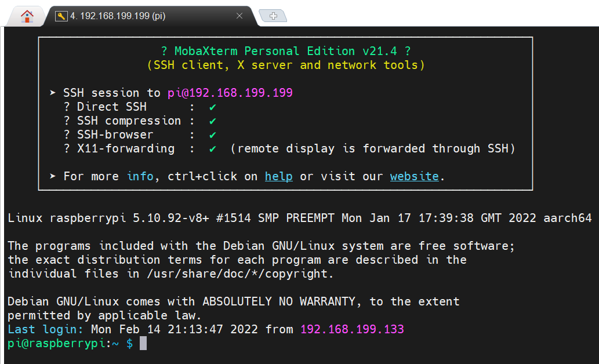The height and width of the screenshot is (364, 599).
Task: Open the Home tab with house icon
Action: coord(27,16)
